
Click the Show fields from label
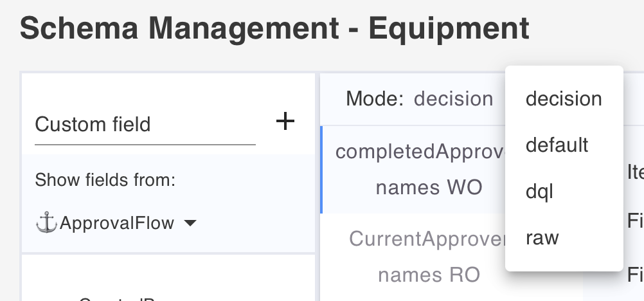point(105,179)
